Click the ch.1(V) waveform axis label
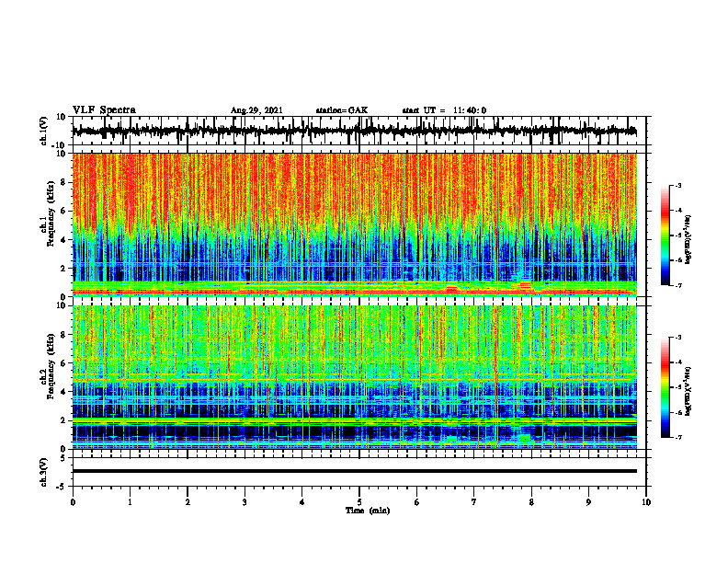This screenshot has height=563, width=728. pos(44,131)
